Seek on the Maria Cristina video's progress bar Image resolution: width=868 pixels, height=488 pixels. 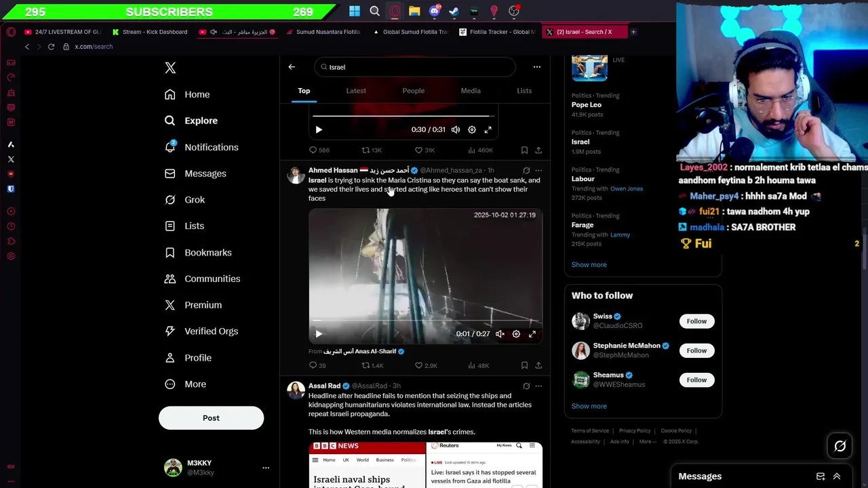click(x=425, y=321)
